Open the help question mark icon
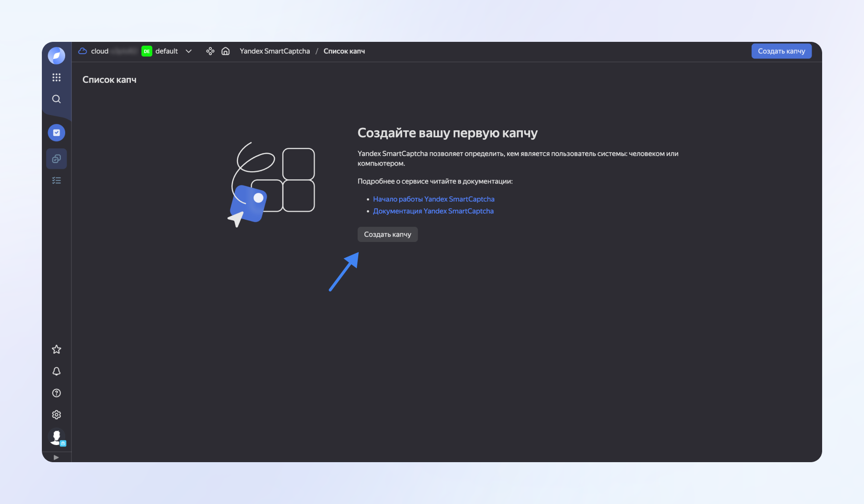The width and height of the screenshot is (864, 504). 56,393
